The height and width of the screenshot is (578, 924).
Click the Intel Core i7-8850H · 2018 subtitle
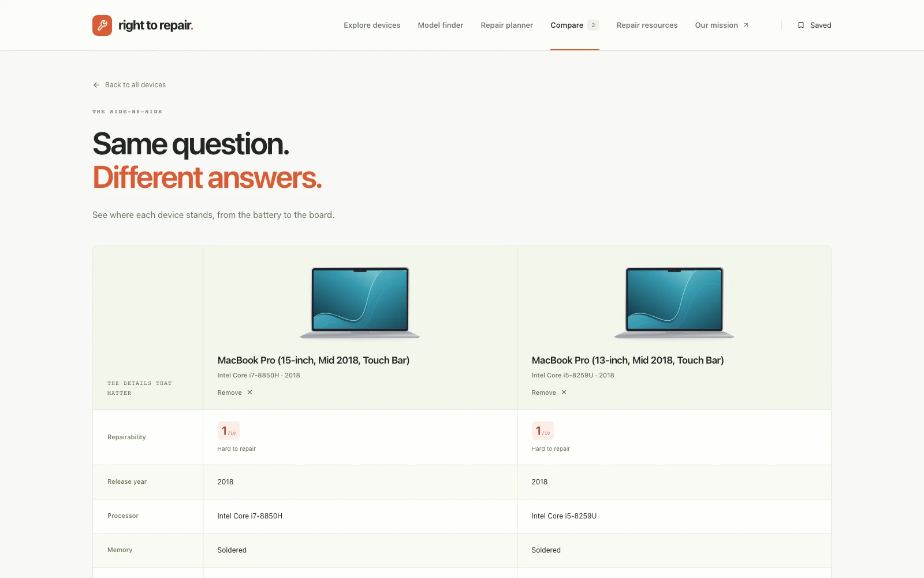click(259, 375)
